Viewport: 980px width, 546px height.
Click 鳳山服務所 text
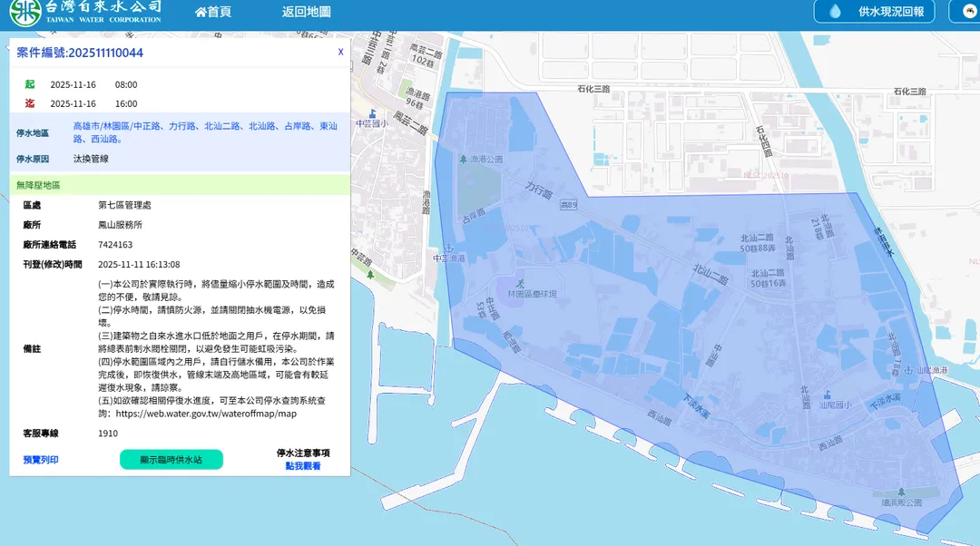(x=120, y=225)
